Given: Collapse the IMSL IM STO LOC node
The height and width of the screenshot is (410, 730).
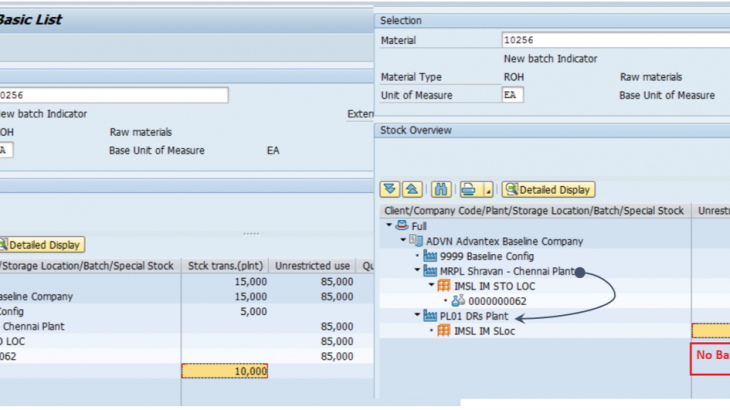Looking at the screenshot, I should pos(431,285).
